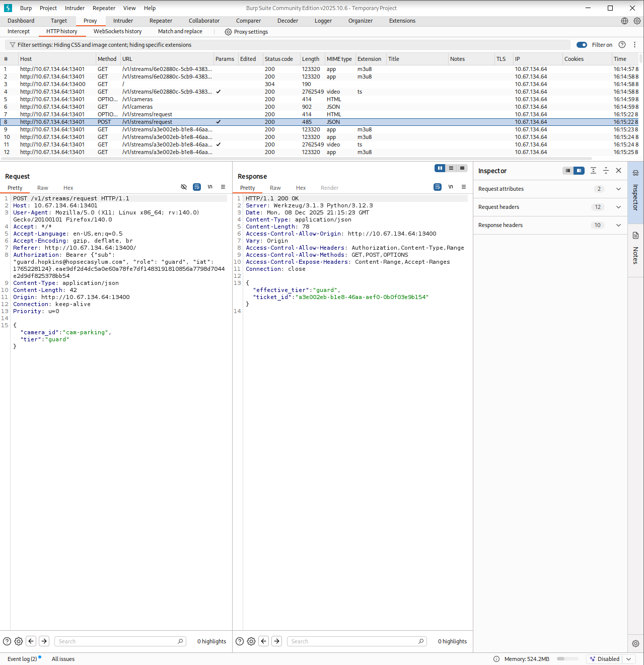Open the Event log

point(22,659)
